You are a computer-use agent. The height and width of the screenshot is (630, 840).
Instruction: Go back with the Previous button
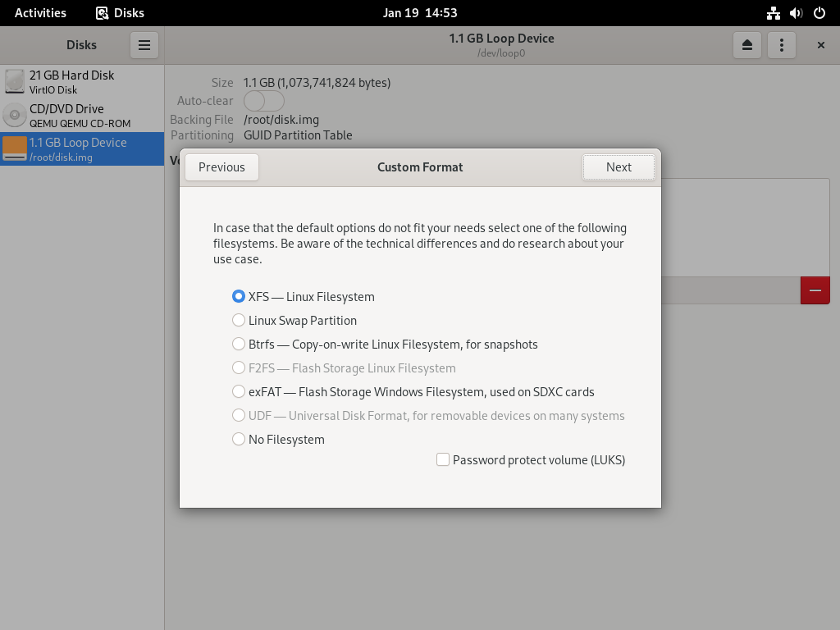(221, 167)
